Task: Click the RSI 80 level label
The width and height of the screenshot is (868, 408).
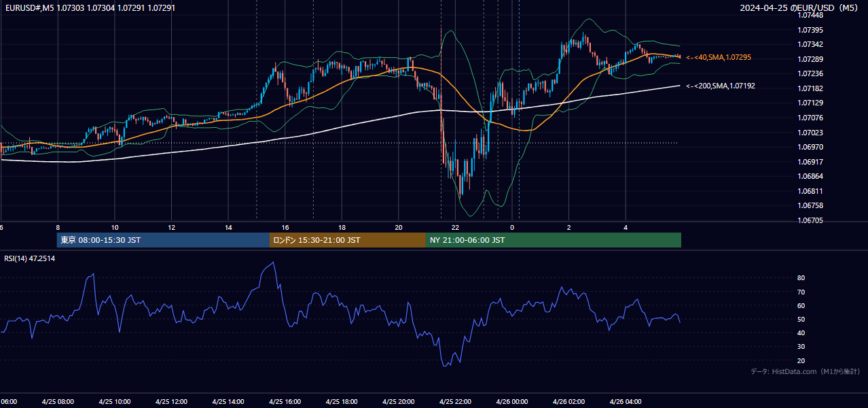Action: (x=801, y=278)
